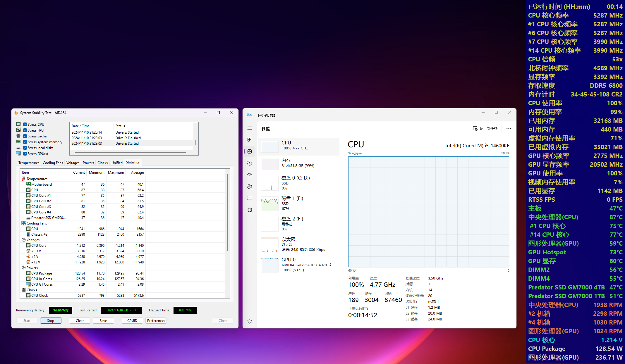Uncheck the Stress GPU(s) checkbox

pyautogui.click(x=25, y=154)
